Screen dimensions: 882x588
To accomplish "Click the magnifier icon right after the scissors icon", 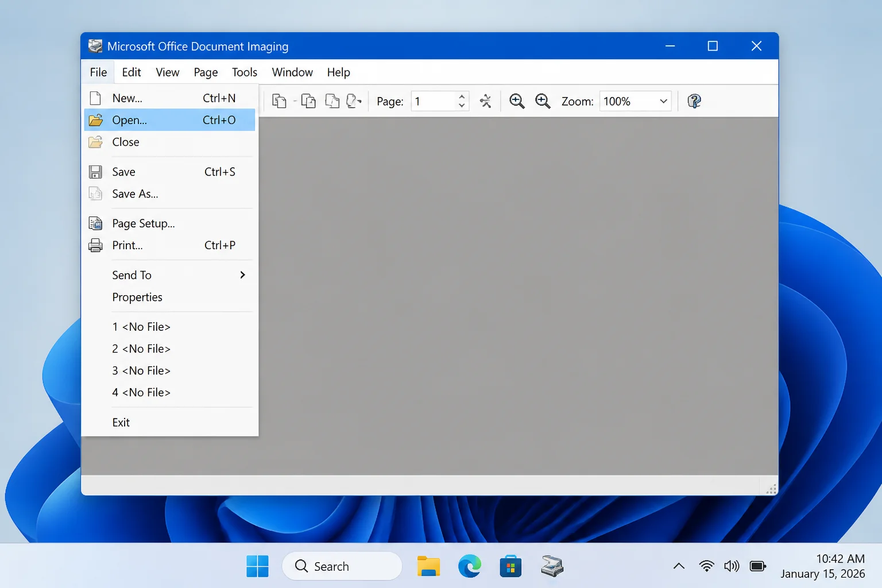I will pyautogui.click(x=517, y=101).
